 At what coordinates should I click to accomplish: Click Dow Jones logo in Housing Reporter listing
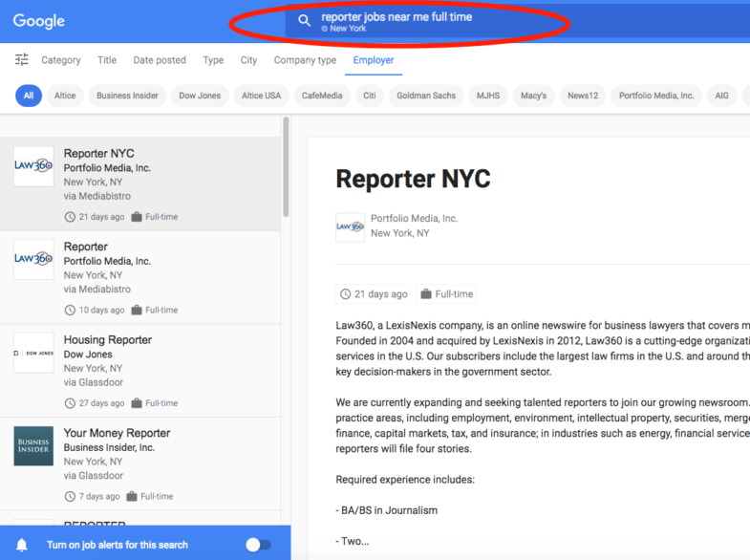pyautogui.click(x=33, y=353)
